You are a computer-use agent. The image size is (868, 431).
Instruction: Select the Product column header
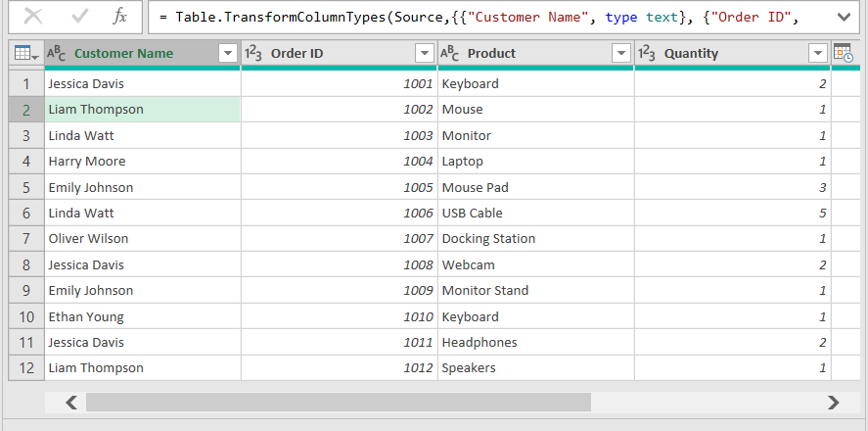(x=536, y=54)
